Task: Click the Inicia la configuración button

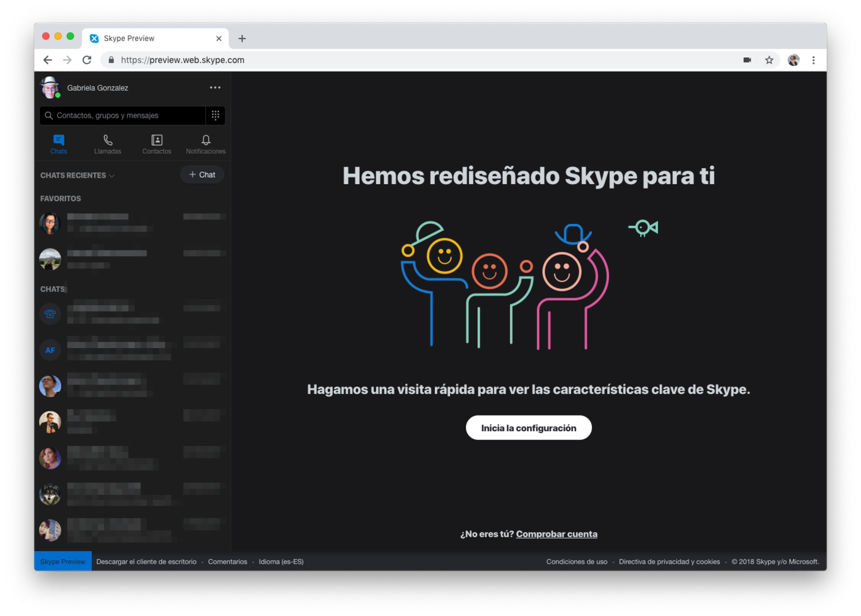Action: [x=529, y=427]
